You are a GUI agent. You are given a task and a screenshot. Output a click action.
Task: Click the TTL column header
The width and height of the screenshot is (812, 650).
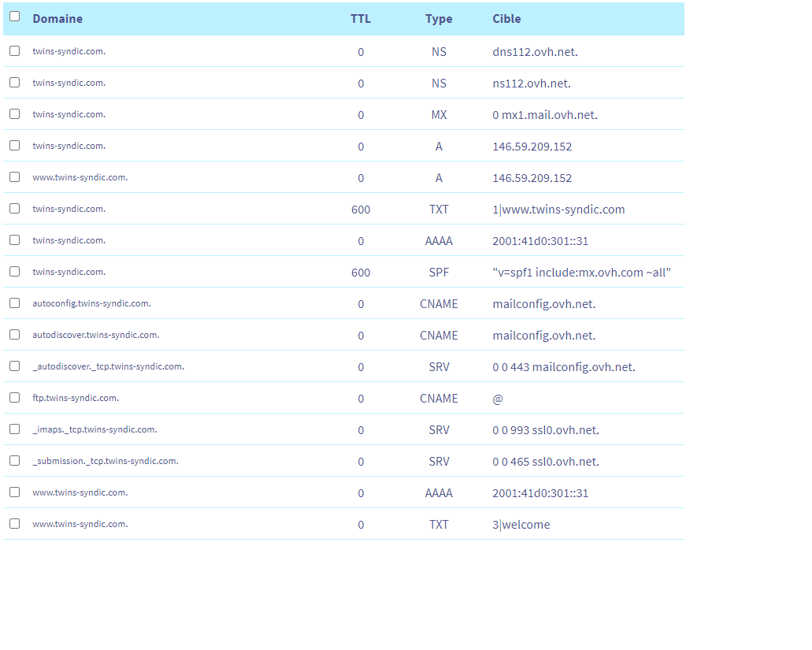click(x=361, y=19)
